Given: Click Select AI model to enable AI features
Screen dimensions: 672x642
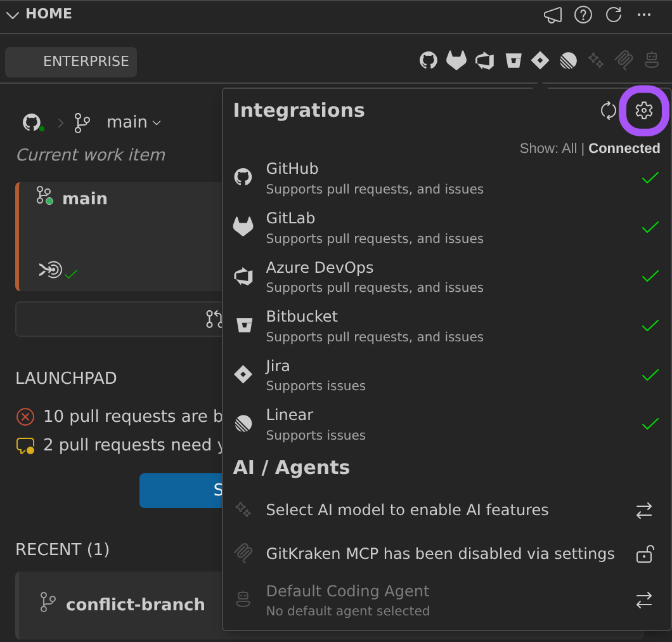Looking at the screenshot, I should 407,510.
